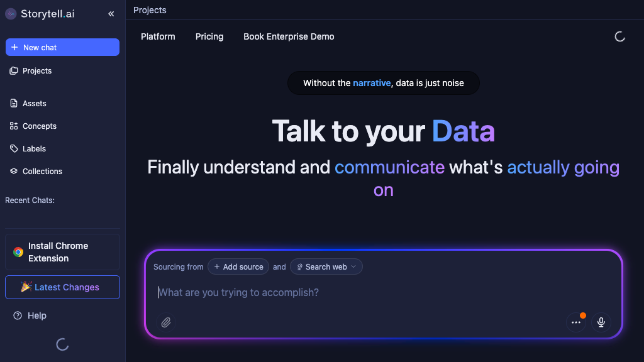Open the Platform menu item
The width and height of the screenshot is (644, 362).
point(158,36)
